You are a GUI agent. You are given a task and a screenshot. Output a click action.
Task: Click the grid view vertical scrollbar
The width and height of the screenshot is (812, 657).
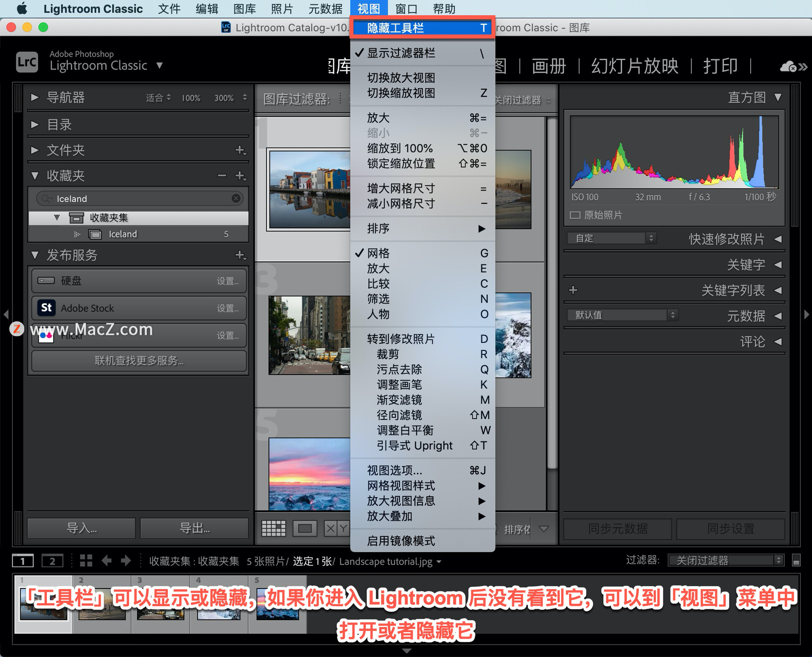(551, 293)
